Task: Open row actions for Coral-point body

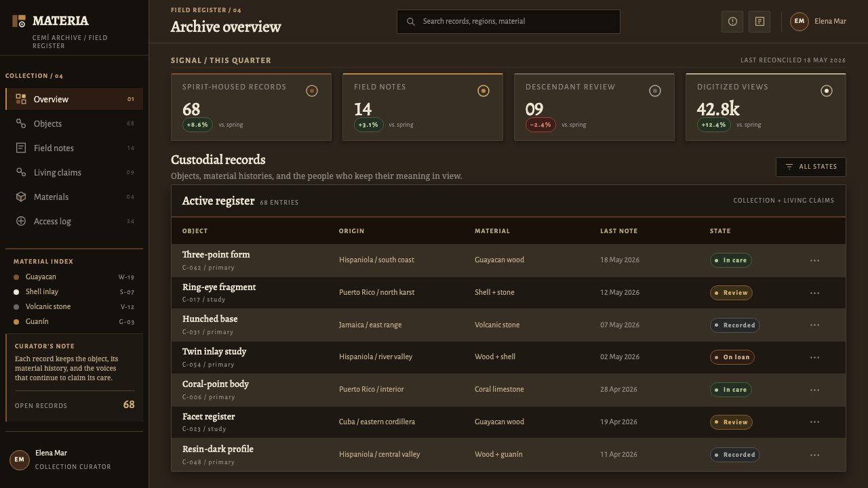Action: (x=814, y=390)
